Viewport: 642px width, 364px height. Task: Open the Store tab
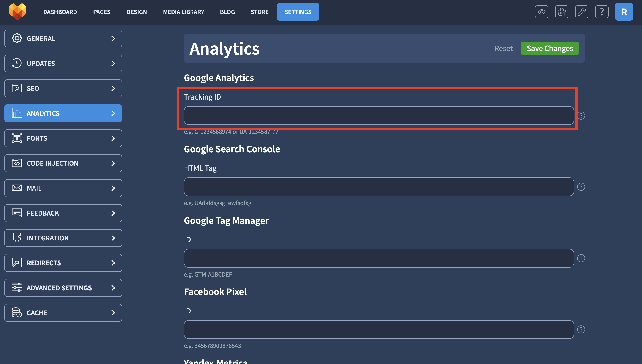(259, 12)
